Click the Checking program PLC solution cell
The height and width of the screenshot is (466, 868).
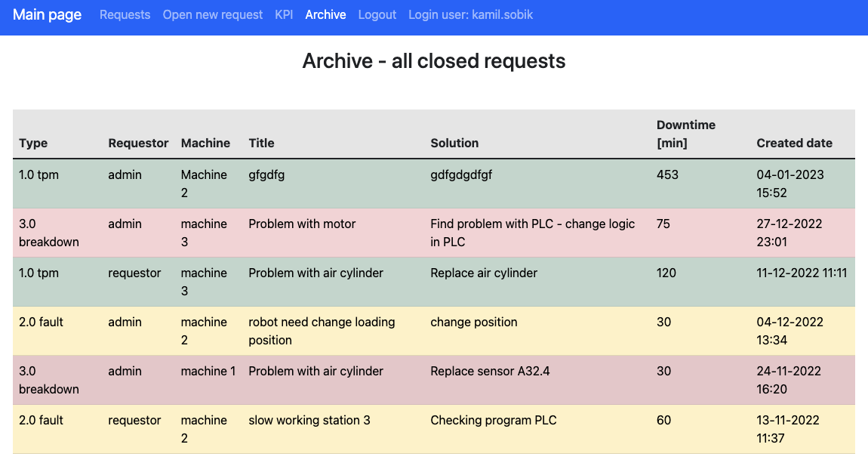click(x=494, y=420)
